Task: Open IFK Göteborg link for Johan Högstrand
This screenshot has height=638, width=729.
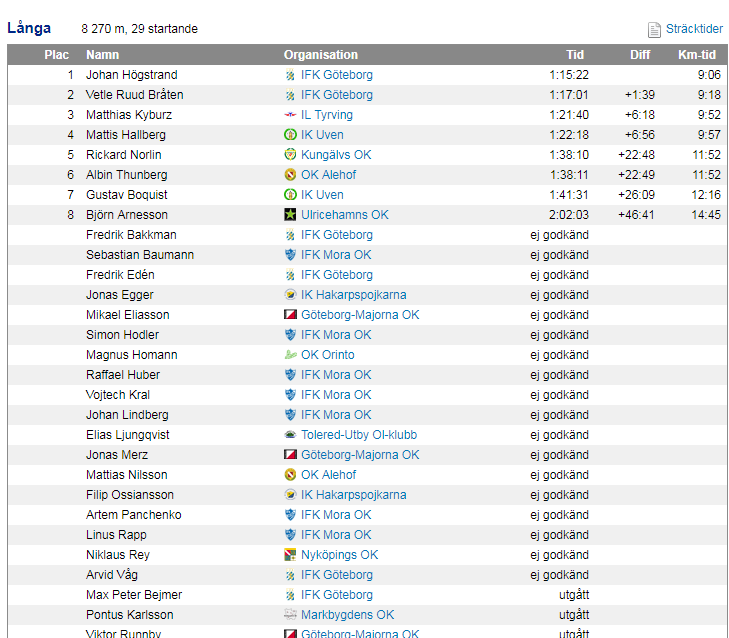Action: [x=337, y=75]
